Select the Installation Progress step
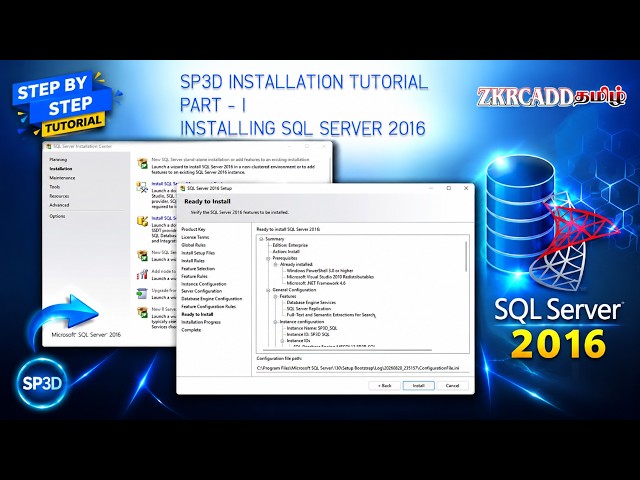640x480 pixels. (x=201, y=322)
